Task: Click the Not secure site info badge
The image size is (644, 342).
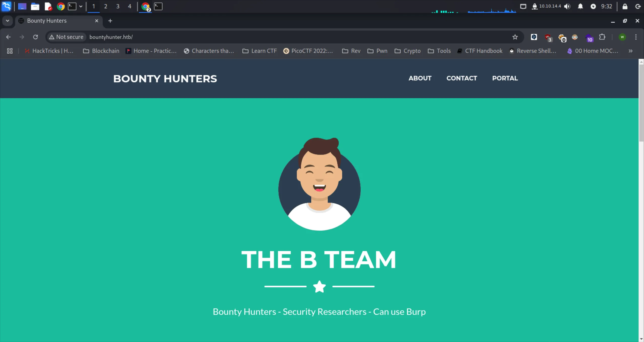Action: 66,37
